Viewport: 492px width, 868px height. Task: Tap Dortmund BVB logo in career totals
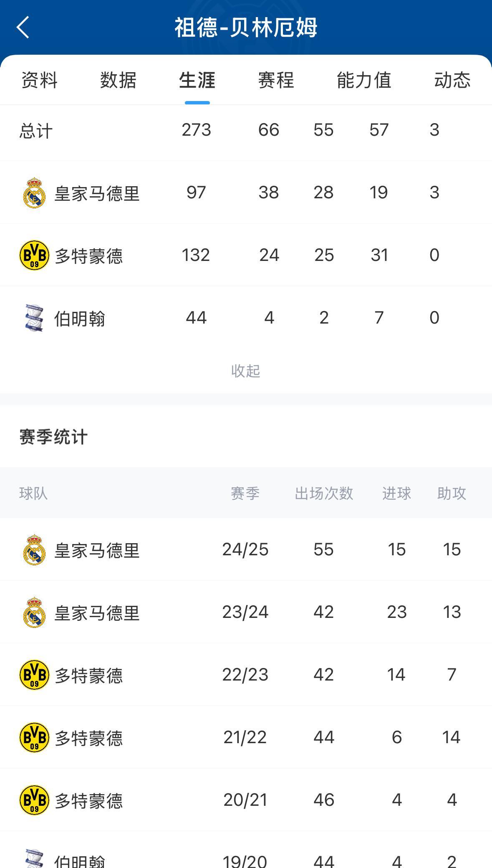(34, 255)
